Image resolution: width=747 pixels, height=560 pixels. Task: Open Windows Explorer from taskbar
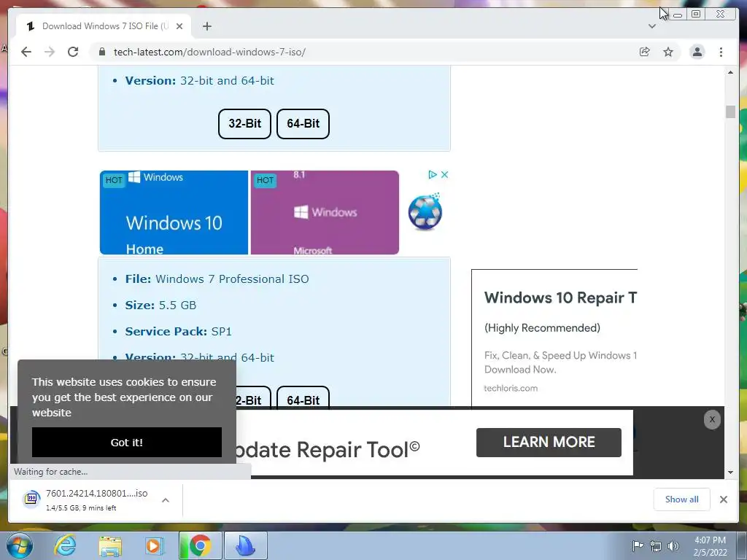110,545
